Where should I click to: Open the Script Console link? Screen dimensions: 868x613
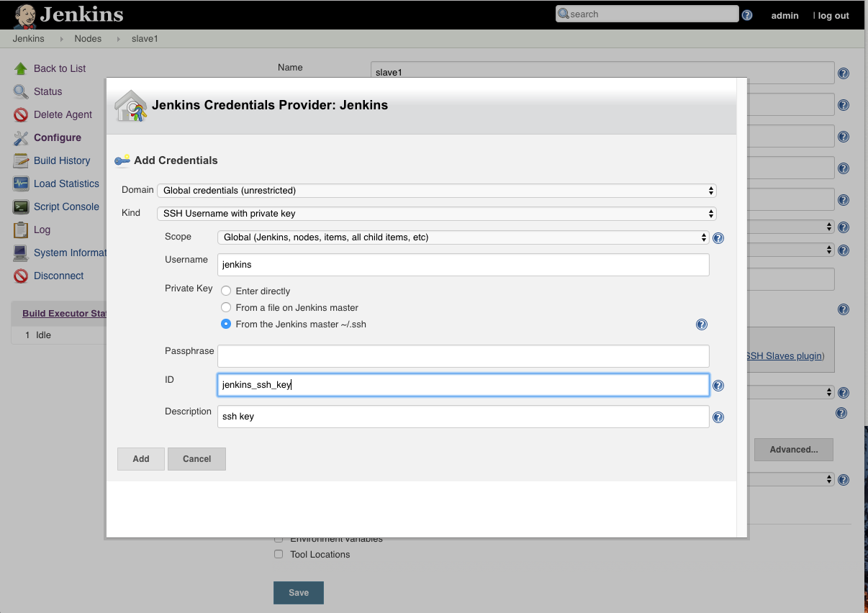pyautogui.click(x=66, y=206)
